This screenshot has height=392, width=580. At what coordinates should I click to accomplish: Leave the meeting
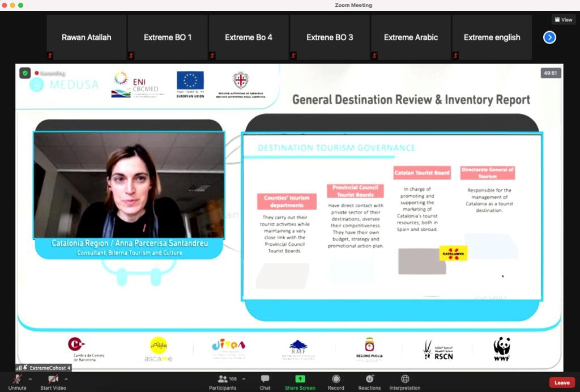coord(562,382)
